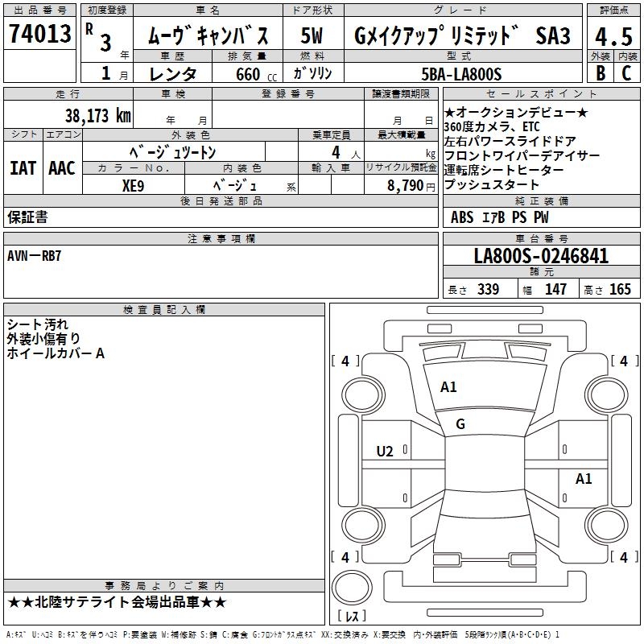Click the door type 5W
This screenshot has width=644, height=644.
tap(312, 35)
